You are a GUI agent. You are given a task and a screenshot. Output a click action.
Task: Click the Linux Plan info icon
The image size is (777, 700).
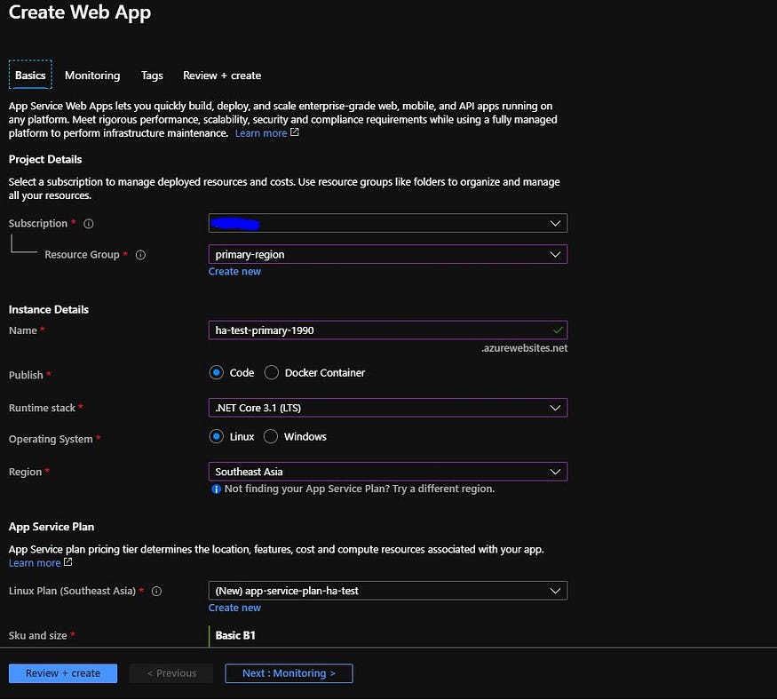[x=156, y=591]
